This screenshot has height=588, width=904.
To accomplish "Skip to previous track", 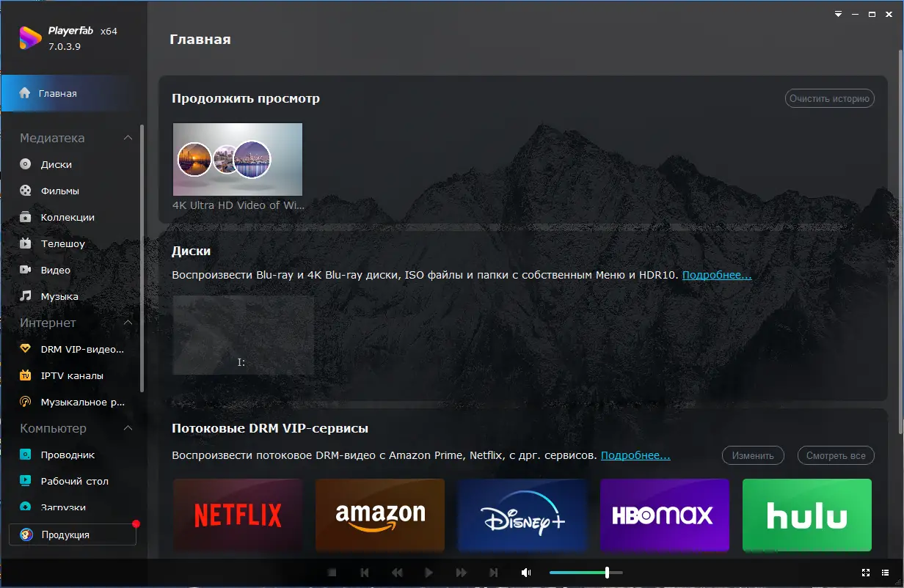I will point(365,573).
